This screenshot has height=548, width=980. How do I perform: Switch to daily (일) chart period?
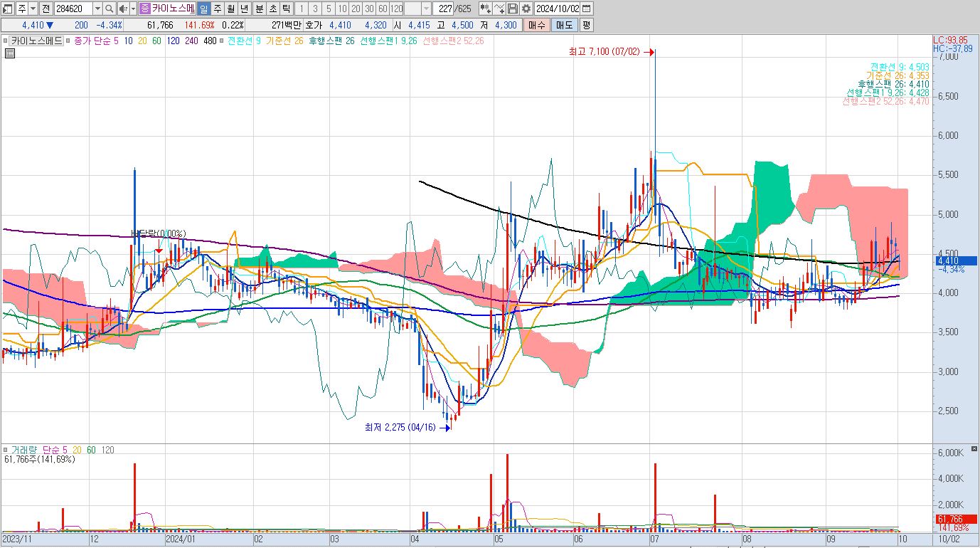pos(203,9)
